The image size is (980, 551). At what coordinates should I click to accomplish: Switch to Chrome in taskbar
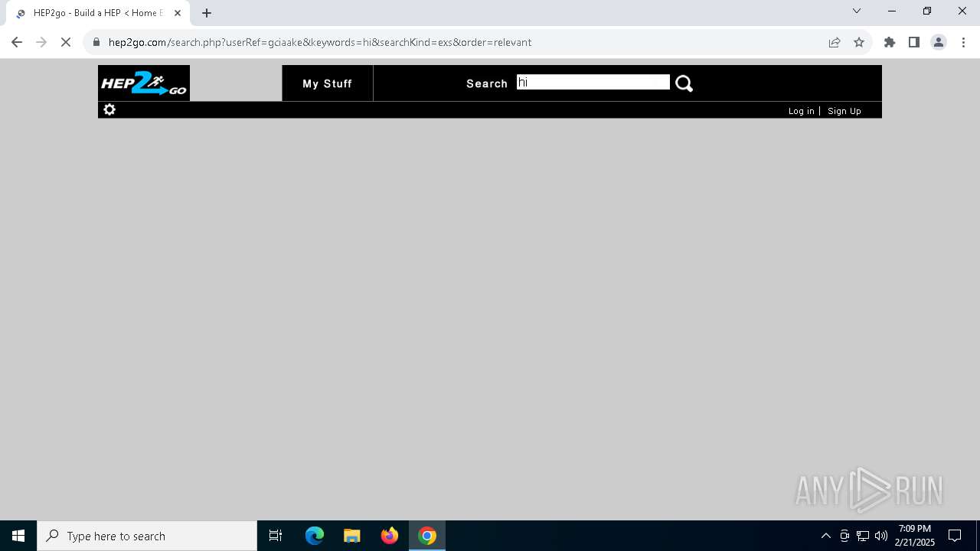427,536
